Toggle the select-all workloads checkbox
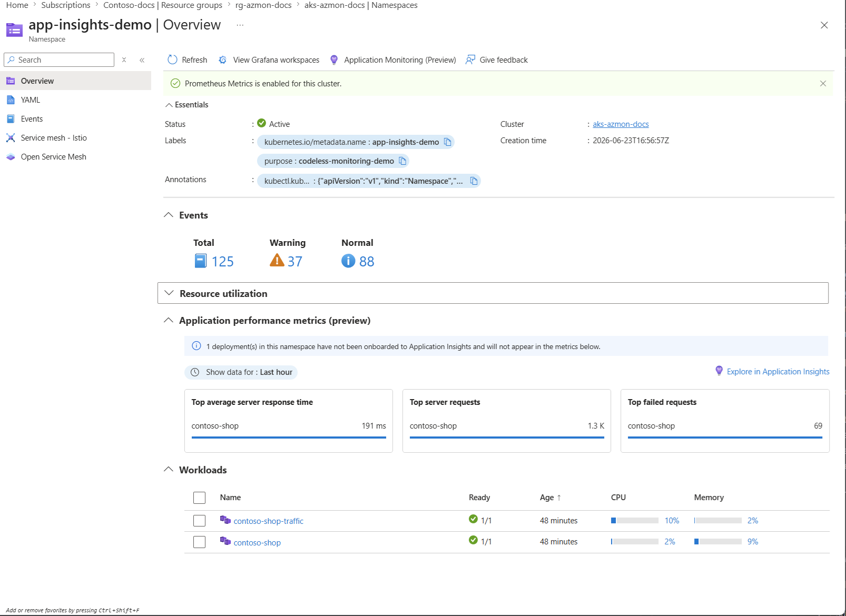846x616 pixels. click(199, 498)
